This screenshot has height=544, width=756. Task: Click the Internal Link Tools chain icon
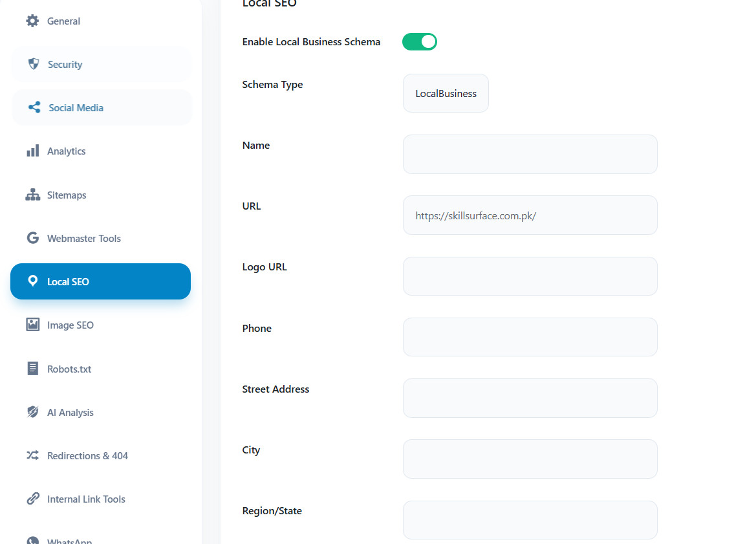pyautogui.click(x=32, y=499)
